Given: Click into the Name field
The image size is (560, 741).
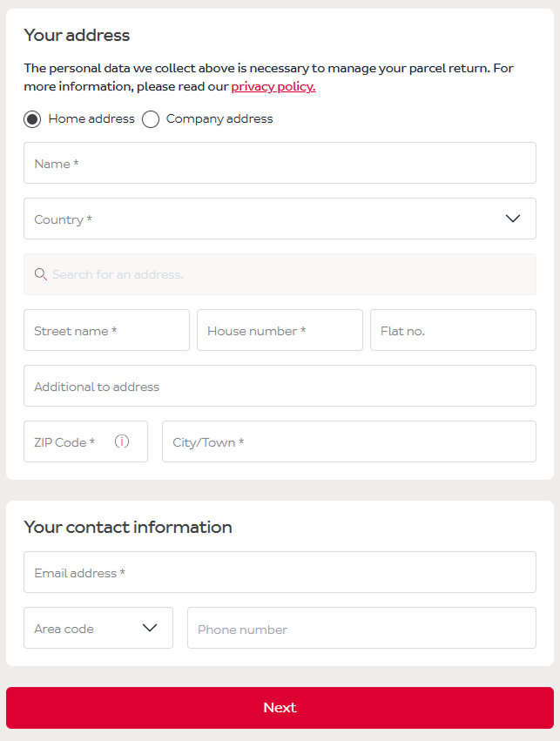Looking at the screenshot, I should click(x=280, y=163).
